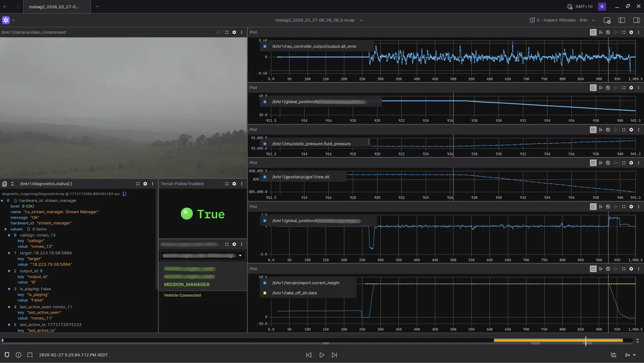
Task: Open the 3x playback speed dropdown
Action: [630, 355]
